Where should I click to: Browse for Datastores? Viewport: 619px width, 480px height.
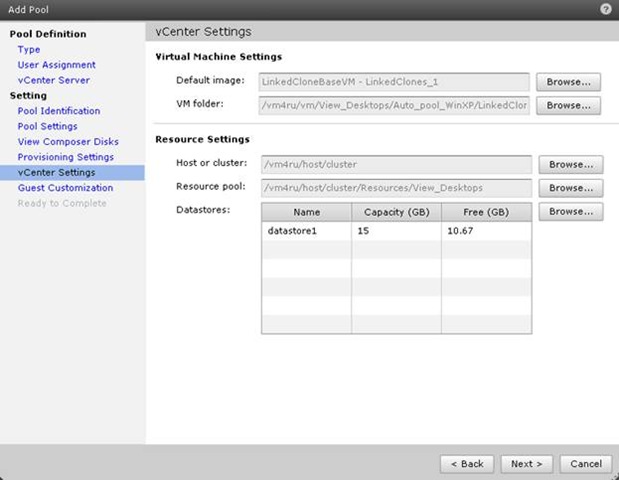click(x=571, y=212)
